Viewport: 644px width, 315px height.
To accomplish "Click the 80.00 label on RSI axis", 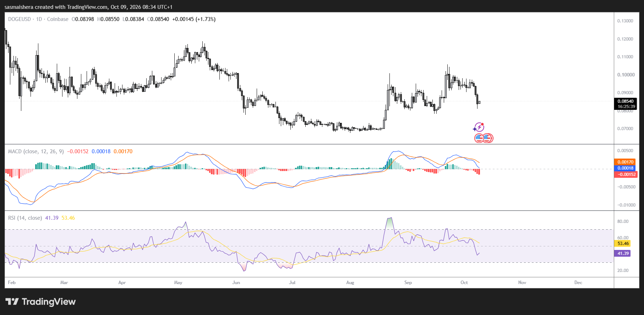I will point(623,221).
